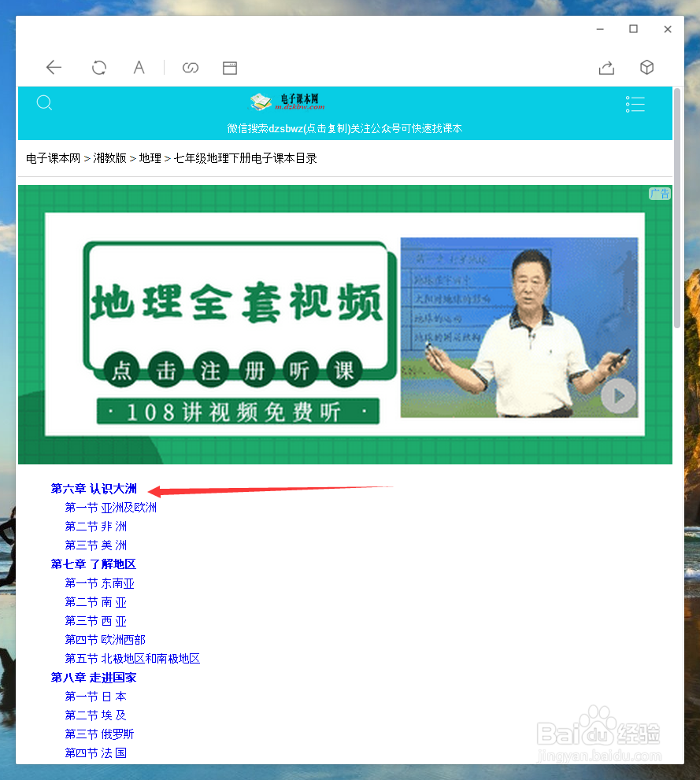The height and width of the screenshot is (780, 700).
Task: Open 第六章 认识大洲 chapter
Action: tap(94, 489)
